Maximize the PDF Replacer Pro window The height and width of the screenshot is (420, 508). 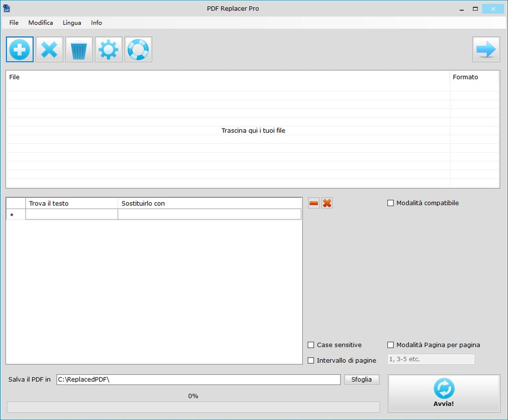point(475,9)
